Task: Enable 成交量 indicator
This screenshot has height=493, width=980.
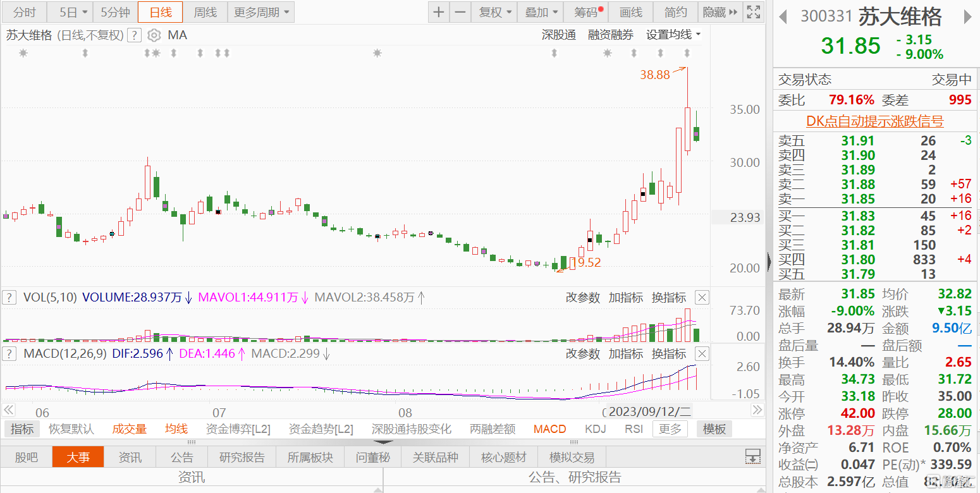Action: (x=130, y=429)
